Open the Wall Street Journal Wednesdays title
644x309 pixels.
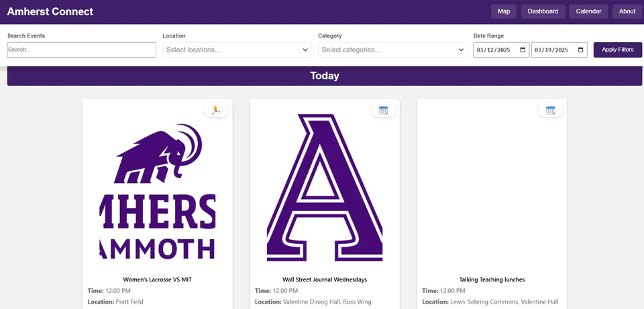[325, 280]
